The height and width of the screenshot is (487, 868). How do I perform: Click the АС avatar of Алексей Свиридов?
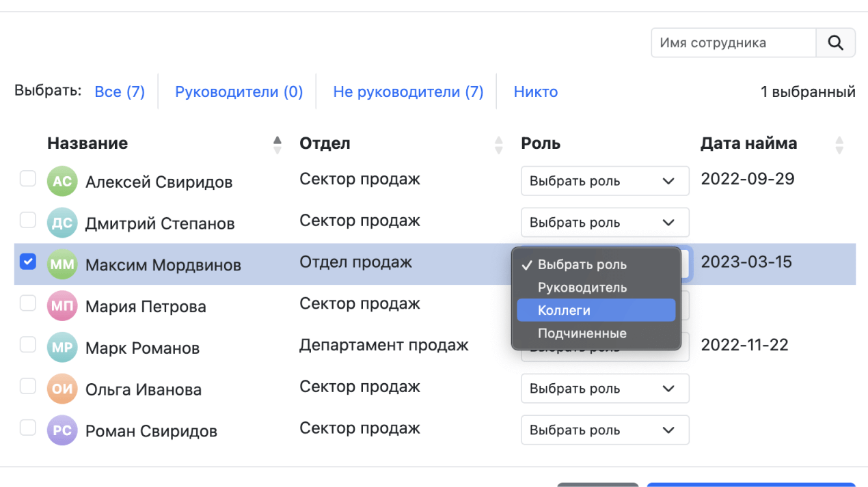pyautogui.click(x=62, y=182)
